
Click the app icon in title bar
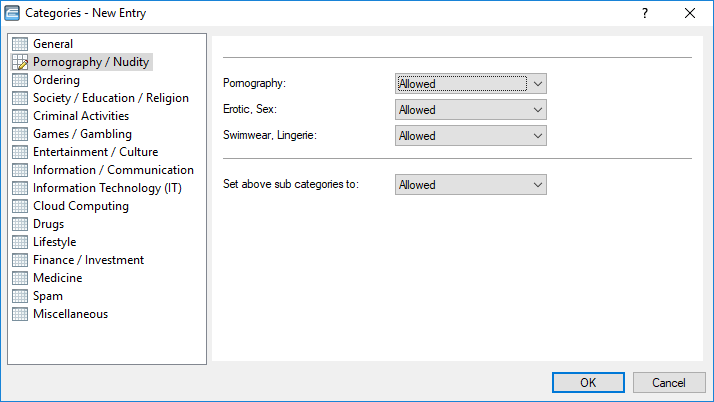click(x=12, y=13)
